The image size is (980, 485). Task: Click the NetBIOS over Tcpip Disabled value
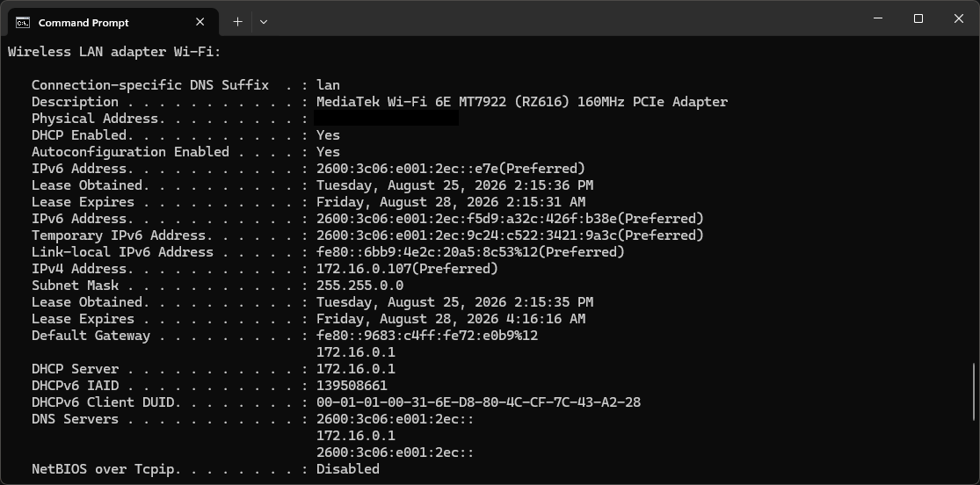(x=347, y=469)
